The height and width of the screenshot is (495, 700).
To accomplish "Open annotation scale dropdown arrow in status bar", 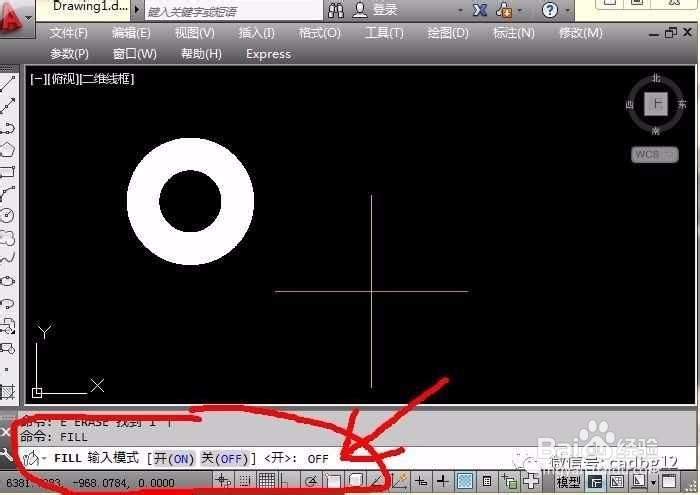I will (x=654, y=483).
